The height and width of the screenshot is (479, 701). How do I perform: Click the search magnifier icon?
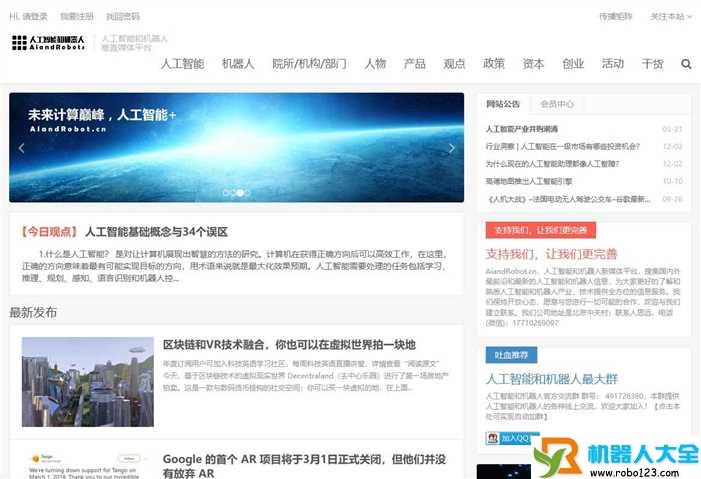[686, 64]
